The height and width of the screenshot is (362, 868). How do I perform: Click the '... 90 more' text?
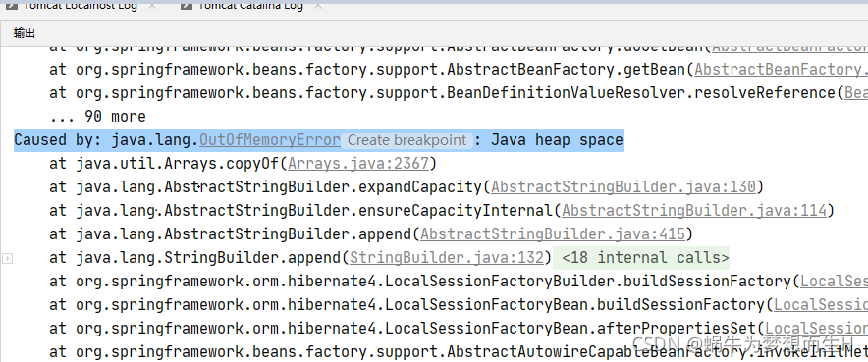click(97, 117)
